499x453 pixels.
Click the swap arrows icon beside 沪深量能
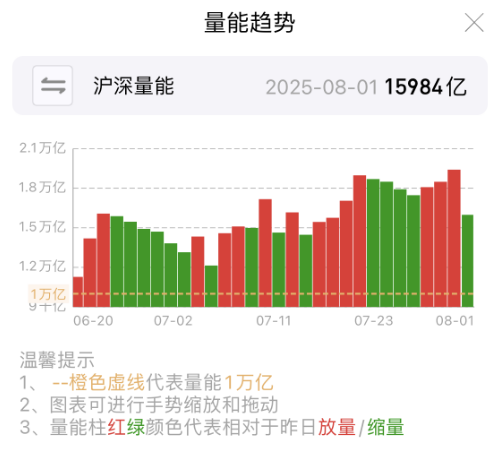tap(52, 86)
